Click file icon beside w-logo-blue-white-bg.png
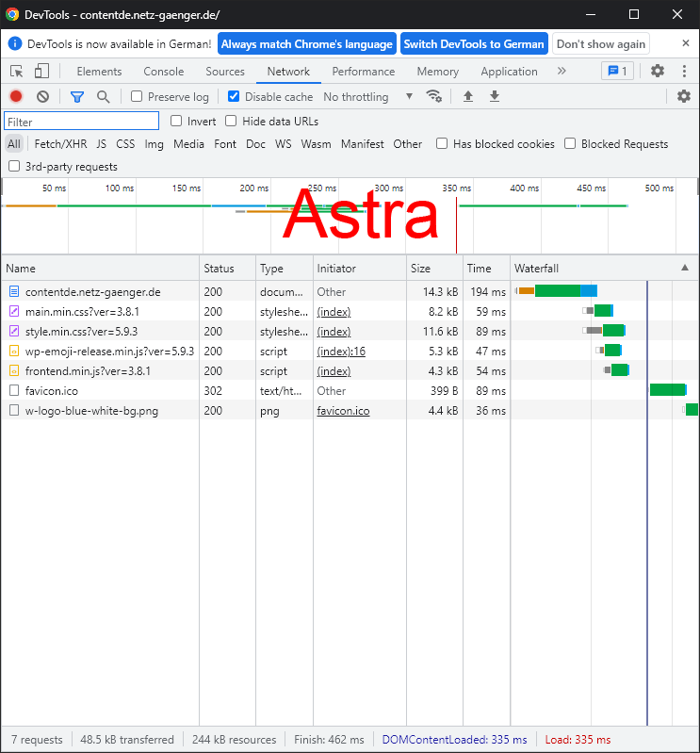This screenshot has width=700, height=753. (x=14, y=410)
